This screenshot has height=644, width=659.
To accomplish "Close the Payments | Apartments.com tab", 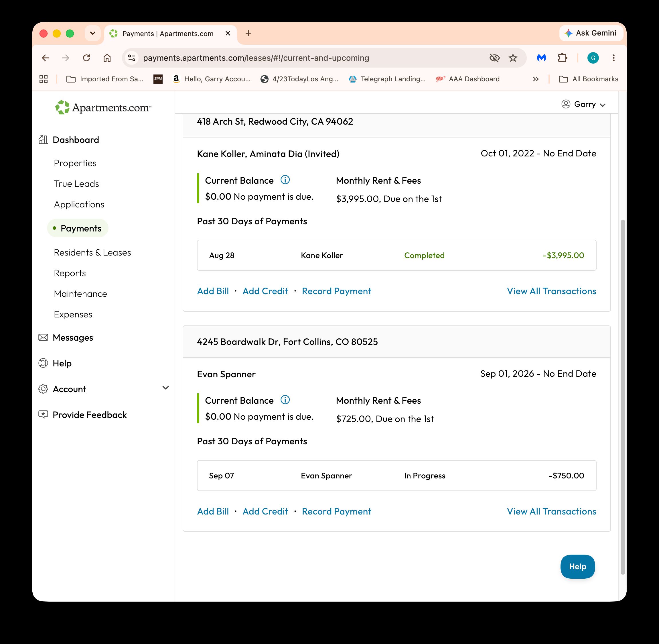I will coord(228,33).
